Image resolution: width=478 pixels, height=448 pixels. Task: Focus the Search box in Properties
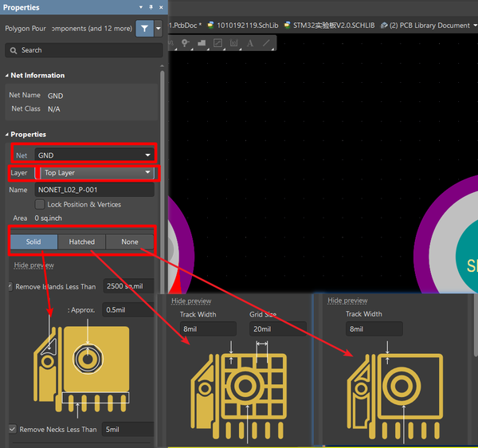click(84, 50)
